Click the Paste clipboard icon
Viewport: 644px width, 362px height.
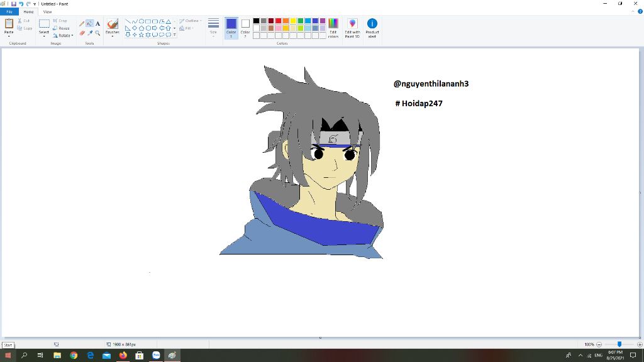click(9, 24)
